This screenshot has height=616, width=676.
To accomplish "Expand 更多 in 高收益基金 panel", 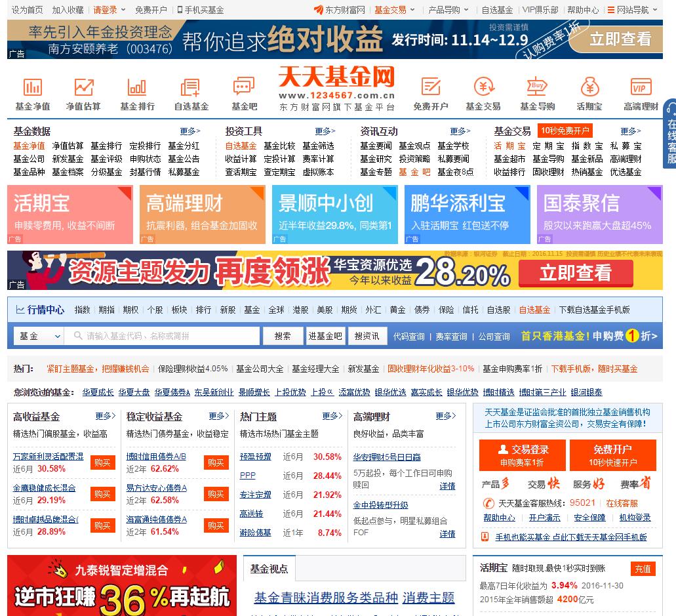I will [106, 416].
